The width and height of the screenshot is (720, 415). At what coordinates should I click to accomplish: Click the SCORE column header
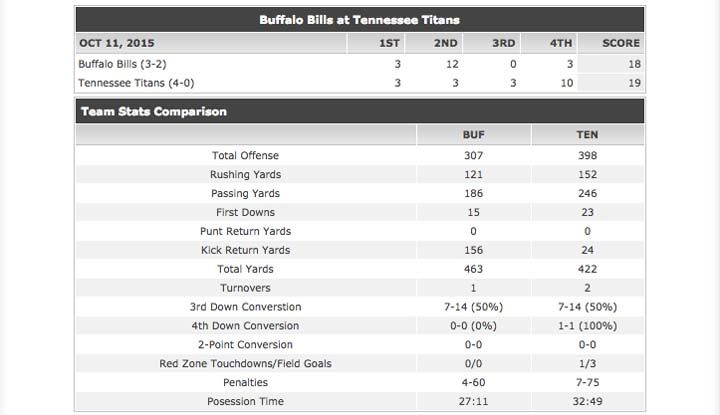click(x=621, y=43)
